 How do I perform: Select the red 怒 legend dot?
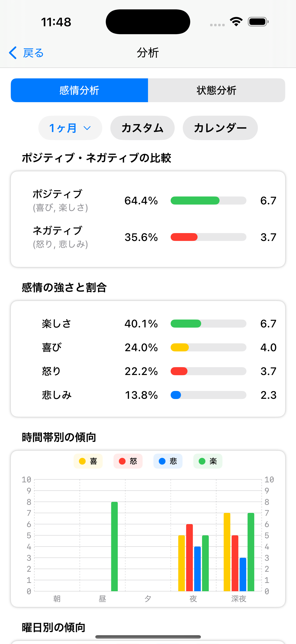pos(122,461)
